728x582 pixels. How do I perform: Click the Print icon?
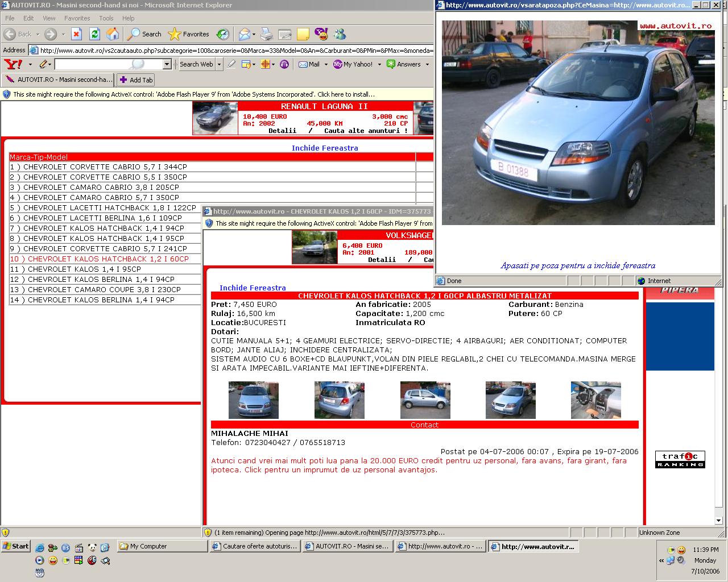click(x=266, y=34)
